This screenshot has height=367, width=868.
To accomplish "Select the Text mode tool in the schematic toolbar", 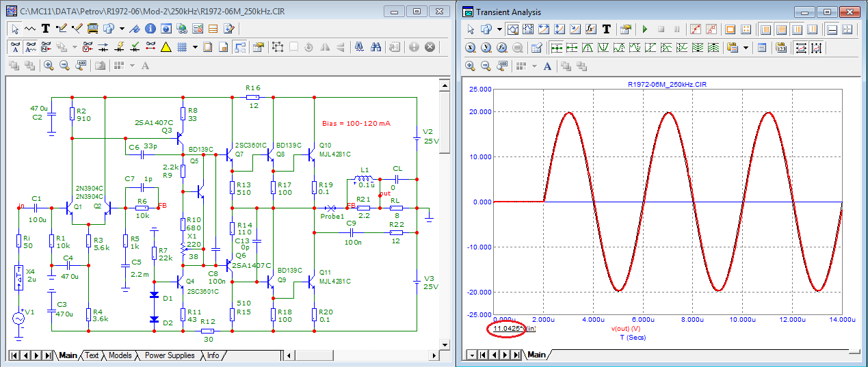I will coord(46,29).
